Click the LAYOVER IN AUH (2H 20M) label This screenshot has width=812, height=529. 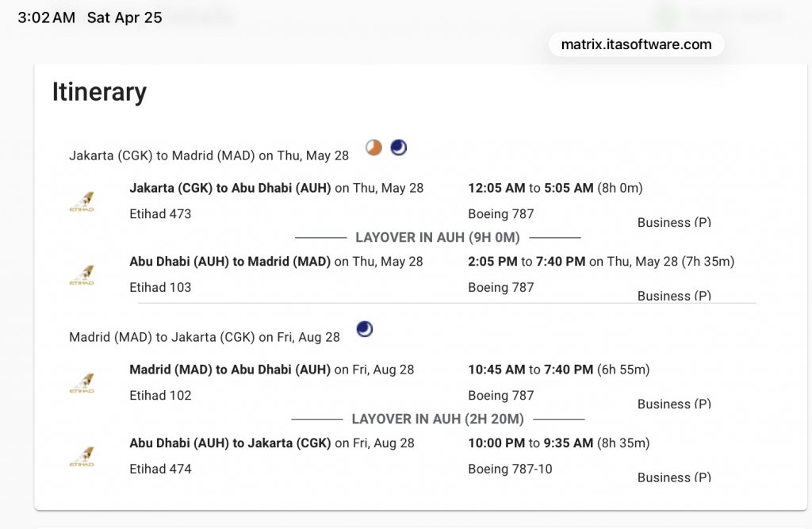[x=437, y=419]
